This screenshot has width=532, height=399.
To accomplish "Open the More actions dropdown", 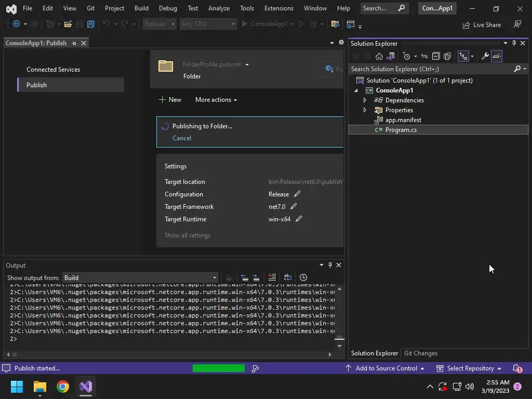I will 216,100.
